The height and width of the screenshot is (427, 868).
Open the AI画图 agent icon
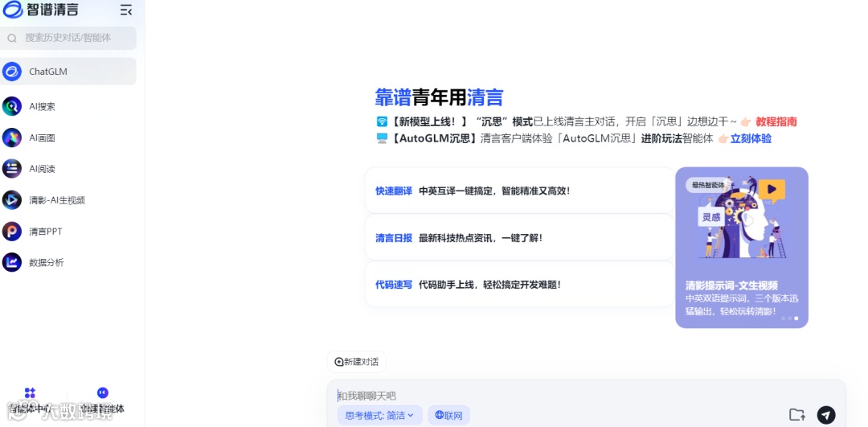click(x=11, y=138)
